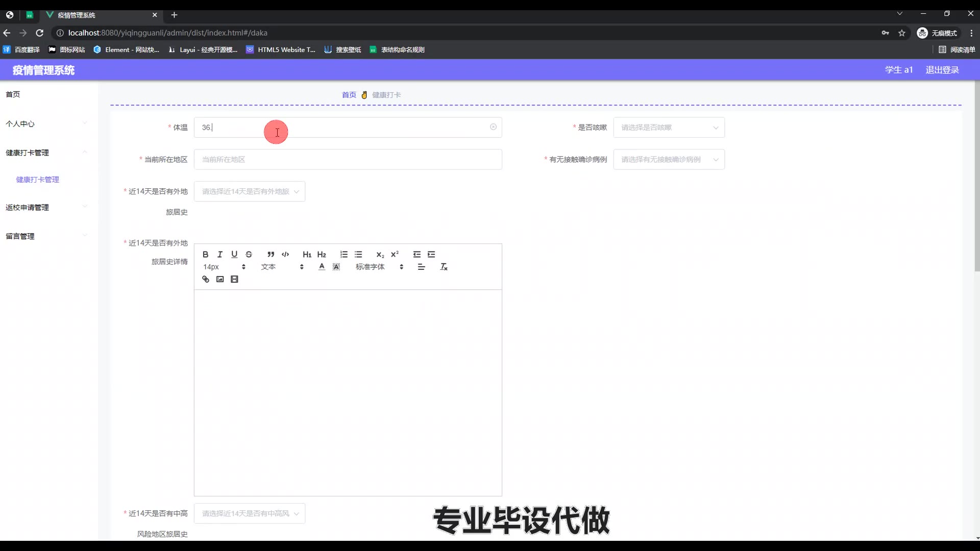Toggle underline formatting in the editor
This screenshot has height=551, width=980.
click(x=234, y=254)
